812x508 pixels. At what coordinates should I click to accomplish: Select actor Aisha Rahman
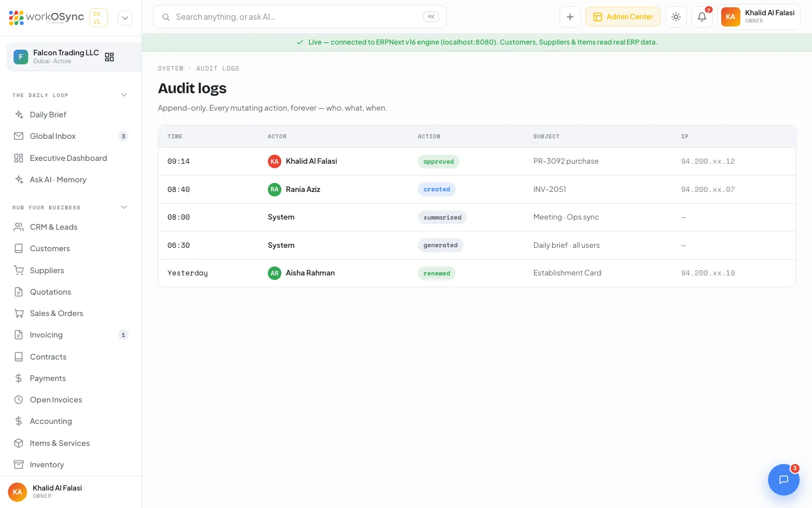point(301,273)
